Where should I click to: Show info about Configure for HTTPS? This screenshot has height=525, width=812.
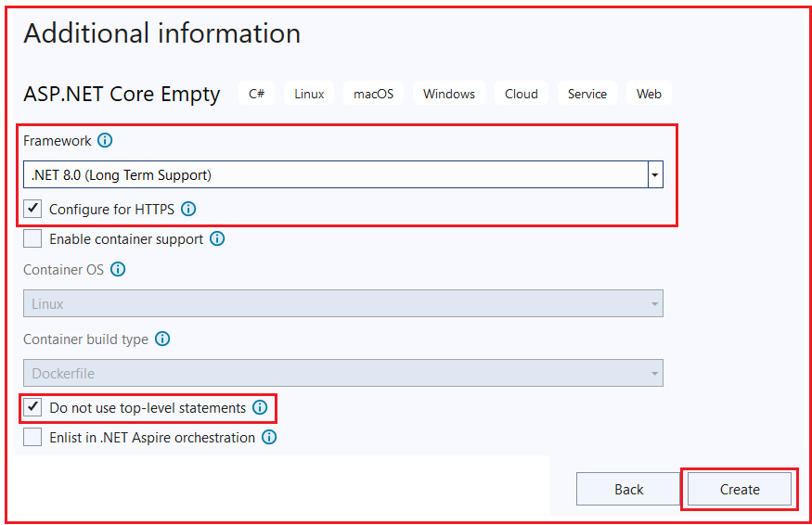pyautogui.click(x=188, y=210)
